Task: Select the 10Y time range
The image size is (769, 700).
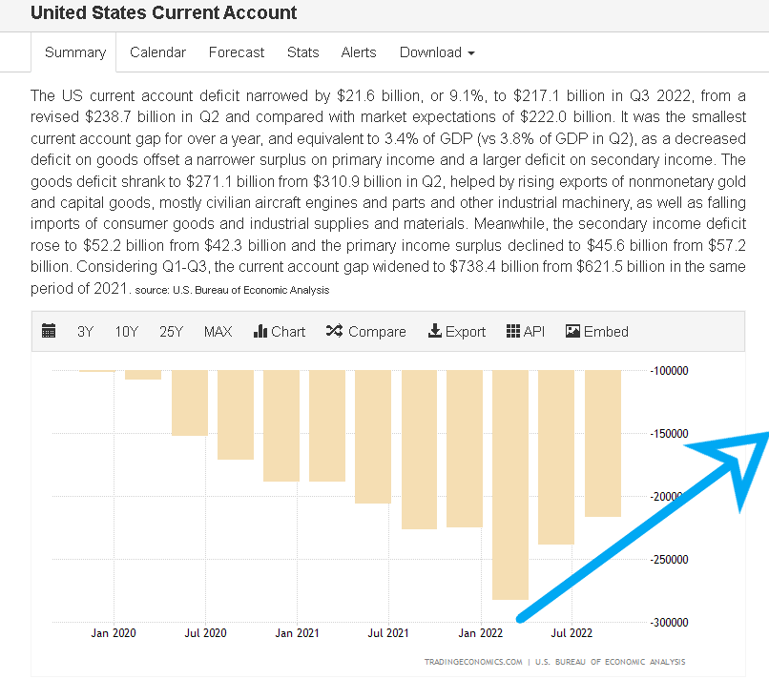Action: click(x=127, y=332)
